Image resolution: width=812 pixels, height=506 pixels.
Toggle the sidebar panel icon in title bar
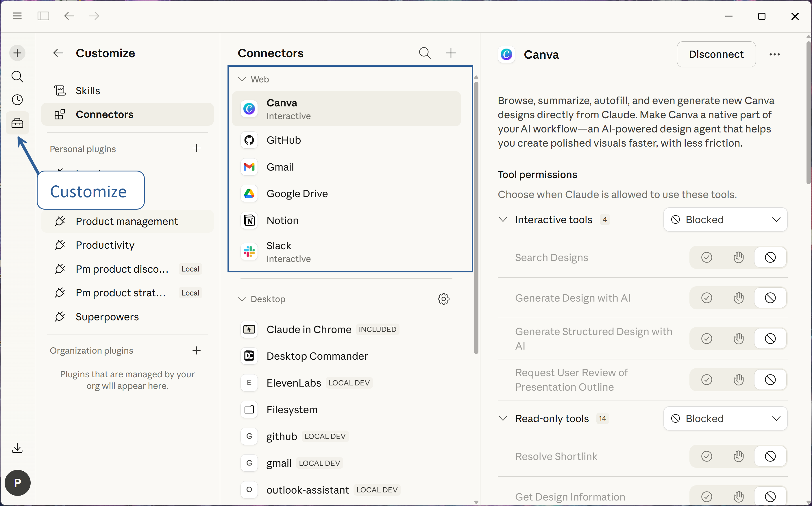(43, 16)
